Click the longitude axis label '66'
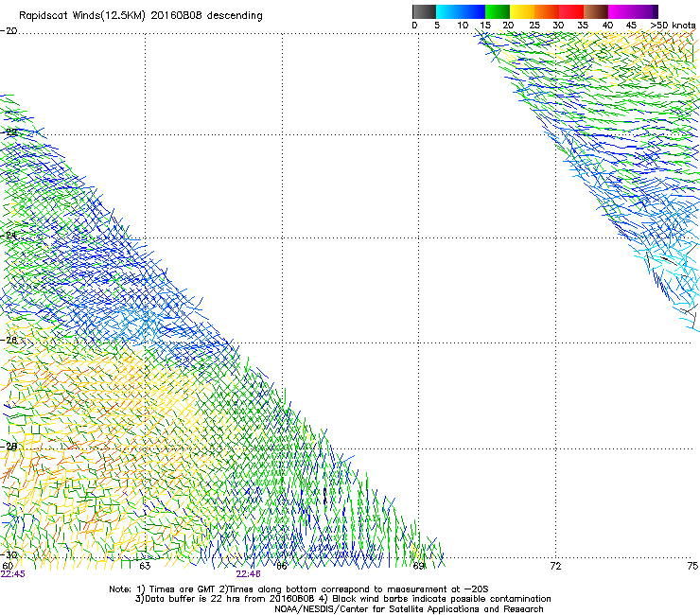This screenshot has height=615, width=700. point(282,566)
